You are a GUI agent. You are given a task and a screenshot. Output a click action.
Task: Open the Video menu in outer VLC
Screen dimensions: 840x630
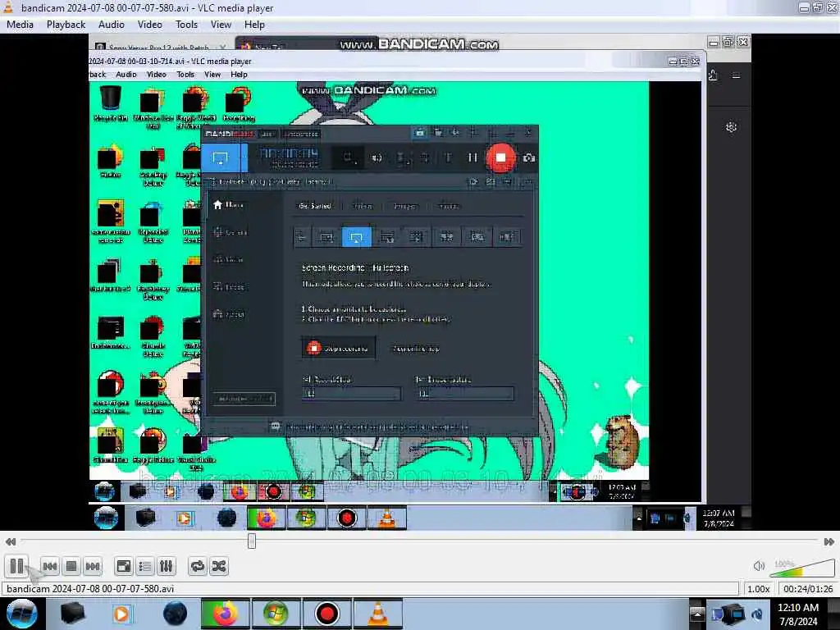150,25
